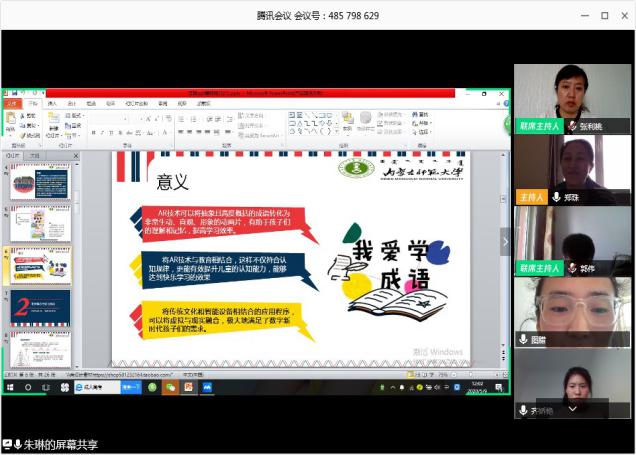This screenshot has height=455, width=636.
Task: Collapse the participant video sidebar with the arrow
Action: pos(505,241)
